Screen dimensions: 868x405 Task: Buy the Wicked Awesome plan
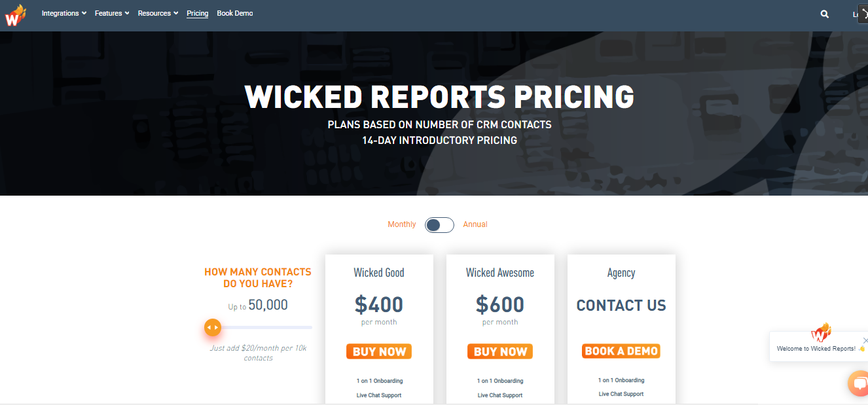click(500, 351)
